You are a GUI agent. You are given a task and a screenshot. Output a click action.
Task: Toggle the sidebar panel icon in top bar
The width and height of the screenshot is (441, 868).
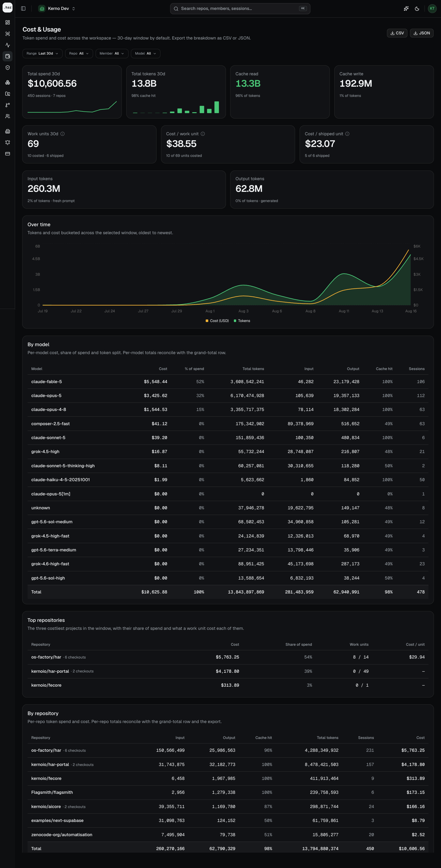click(x=23, y=9)
